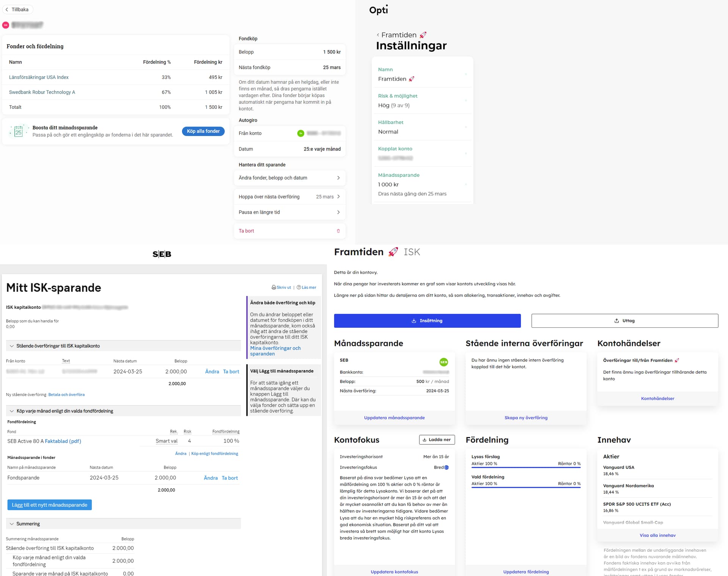Go back via Framtiden breadcrumb in Opti
728x576 pixels.
click(398, 35)
